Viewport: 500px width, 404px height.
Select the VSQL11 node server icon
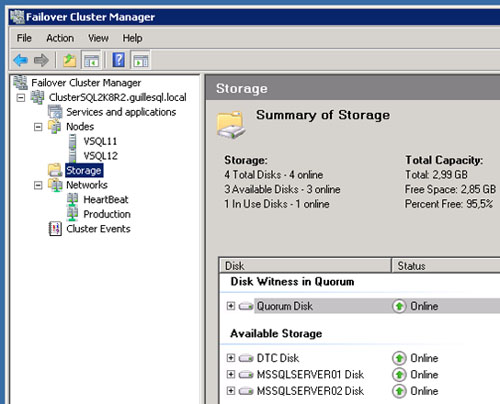73,141
